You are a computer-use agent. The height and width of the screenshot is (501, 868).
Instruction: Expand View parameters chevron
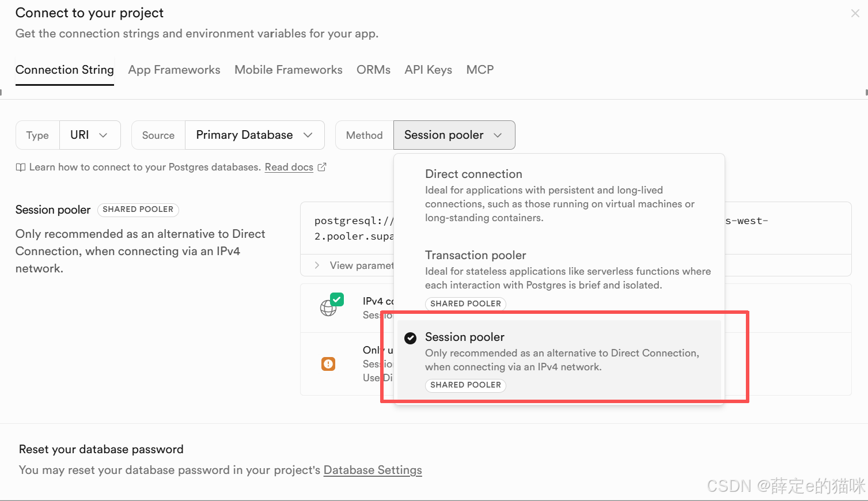(x=317, y=265)
